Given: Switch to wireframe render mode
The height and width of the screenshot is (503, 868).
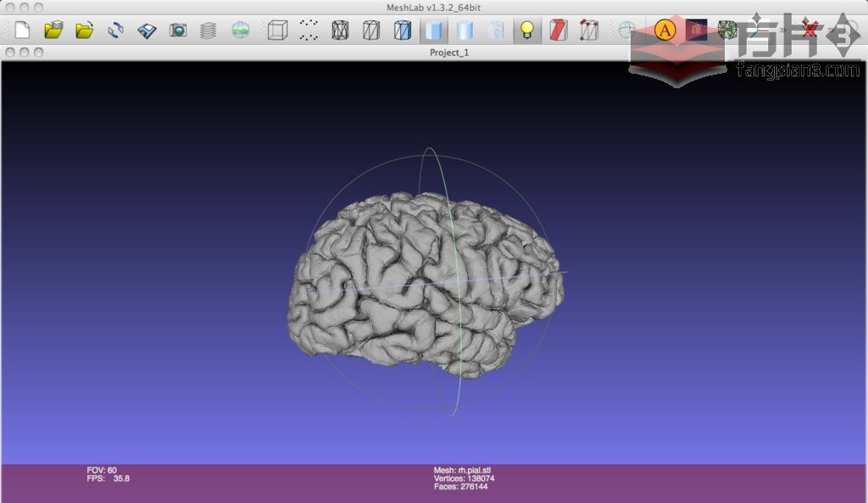Looking at the screenshot, I should [x=340, y=30].
